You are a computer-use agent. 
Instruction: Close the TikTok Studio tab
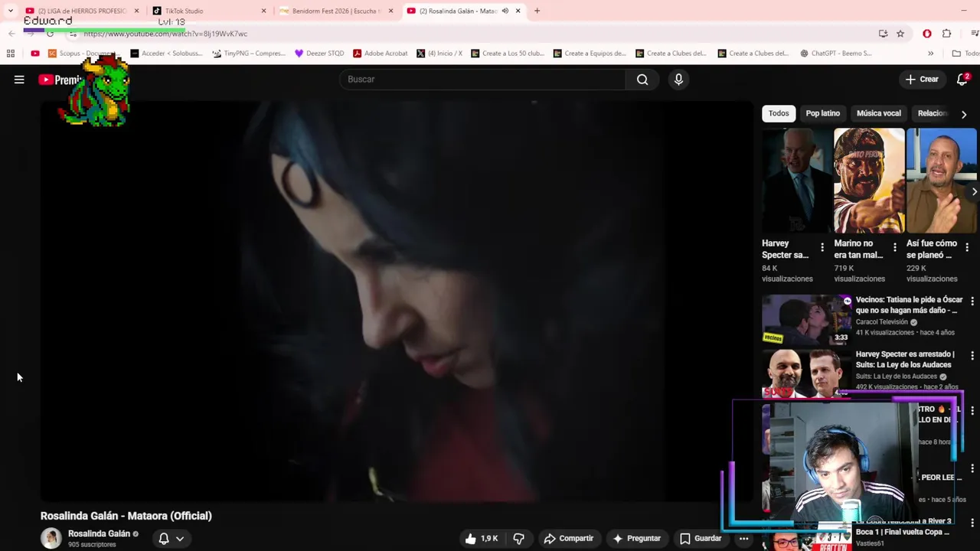coord(263,11)
